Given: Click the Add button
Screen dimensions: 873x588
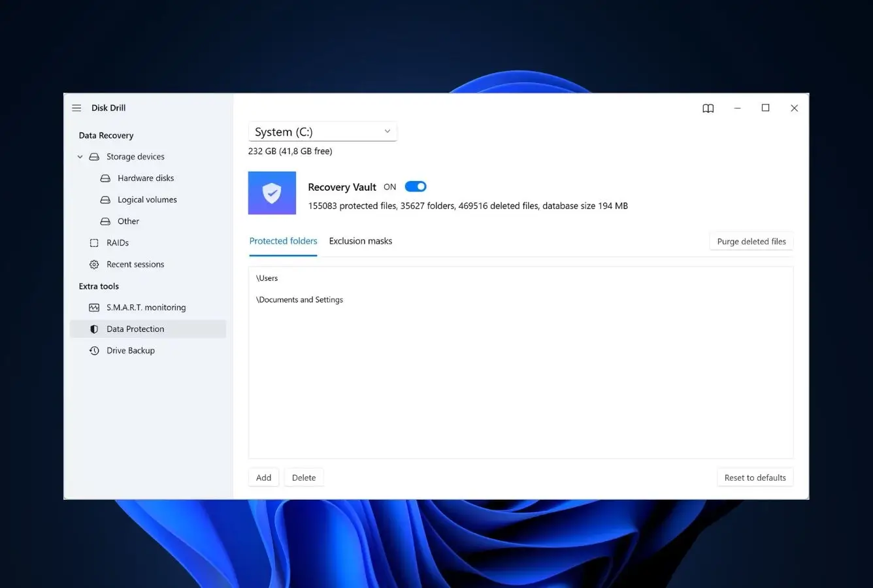Looking at the screenshot, I should click(264, 478).
